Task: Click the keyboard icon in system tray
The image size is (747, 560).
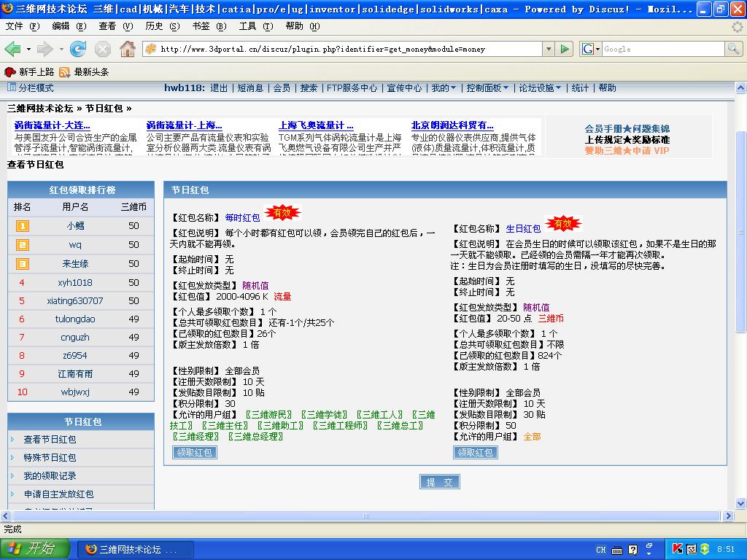Action: point(617,550)
